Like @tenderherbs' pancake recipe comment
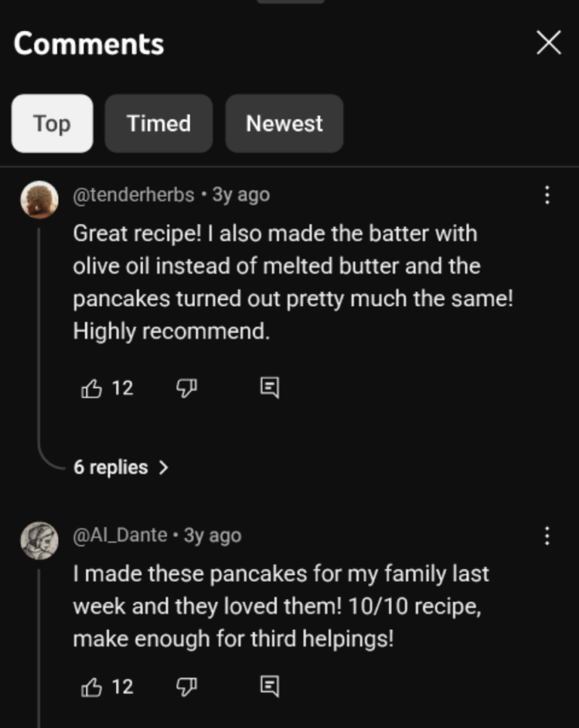Screen dimensions: 579x728 click(92, 387)
